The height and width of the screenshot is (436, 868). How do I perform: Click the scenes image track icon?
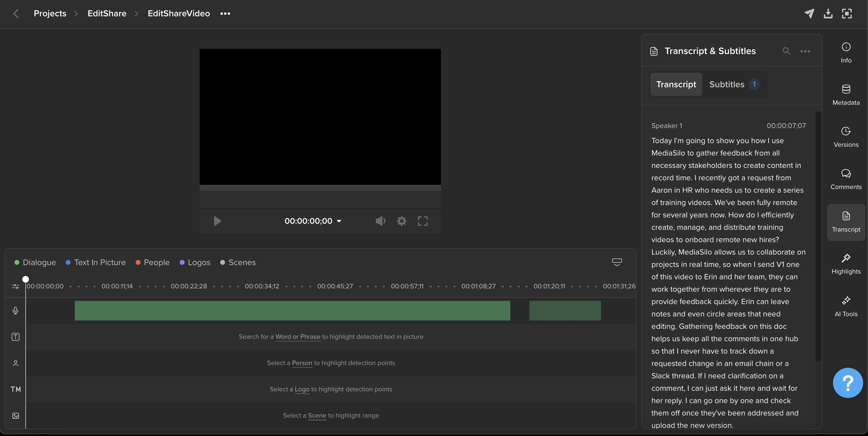(15, 415)
